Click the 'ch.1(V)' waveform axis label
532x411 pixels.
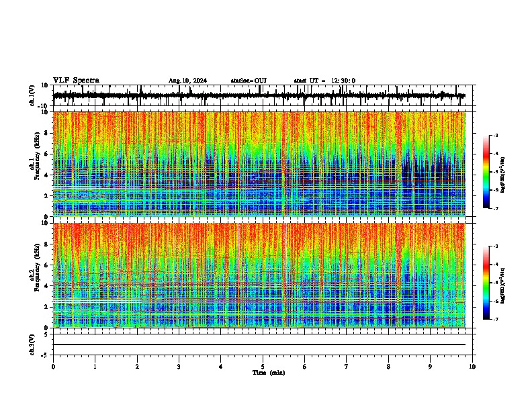[x=32, y=95]
